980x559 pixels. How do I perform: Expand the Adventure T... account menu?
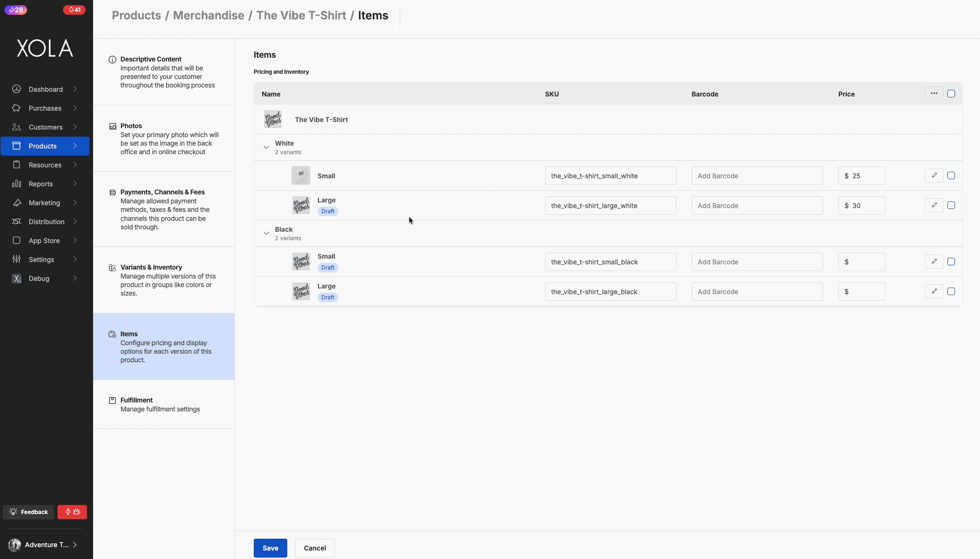click(43, 545)
